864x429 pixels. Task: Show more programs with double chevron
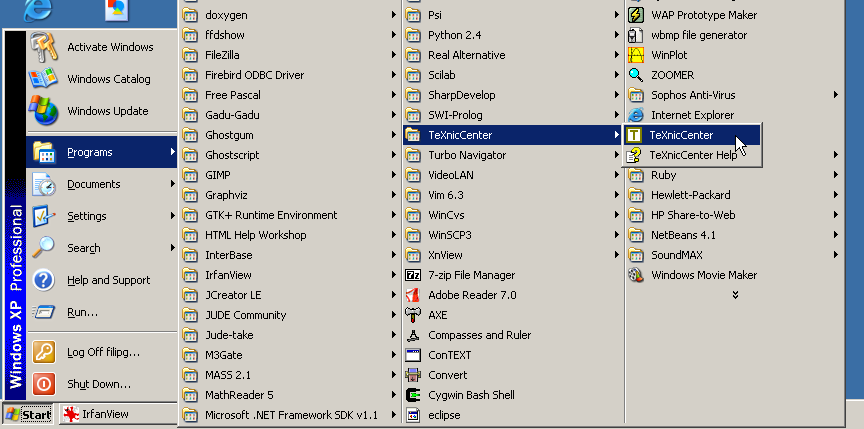coord(735,295)
